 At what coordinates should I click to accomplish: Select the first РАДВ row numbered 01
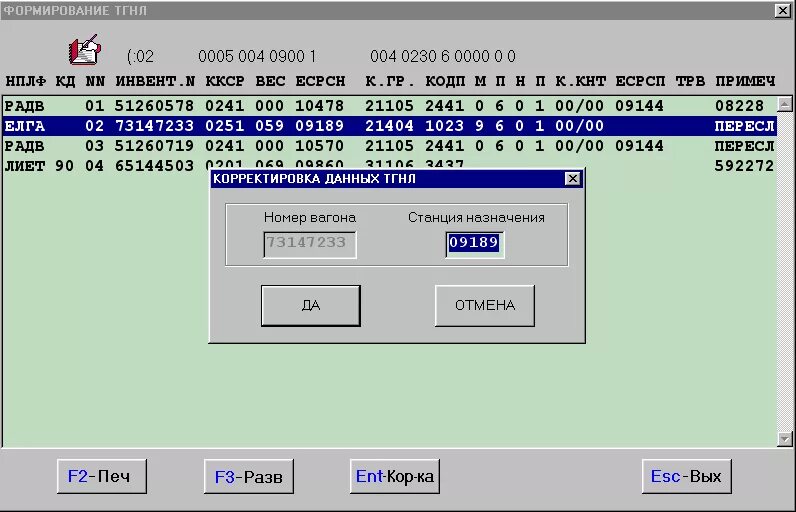point(389,106)
